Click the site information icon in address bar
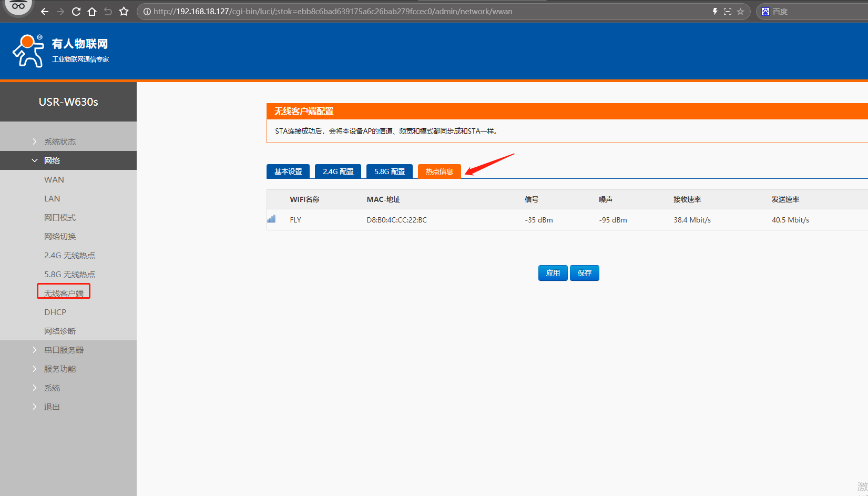The image size is (868, 496). tap(147, 12)
